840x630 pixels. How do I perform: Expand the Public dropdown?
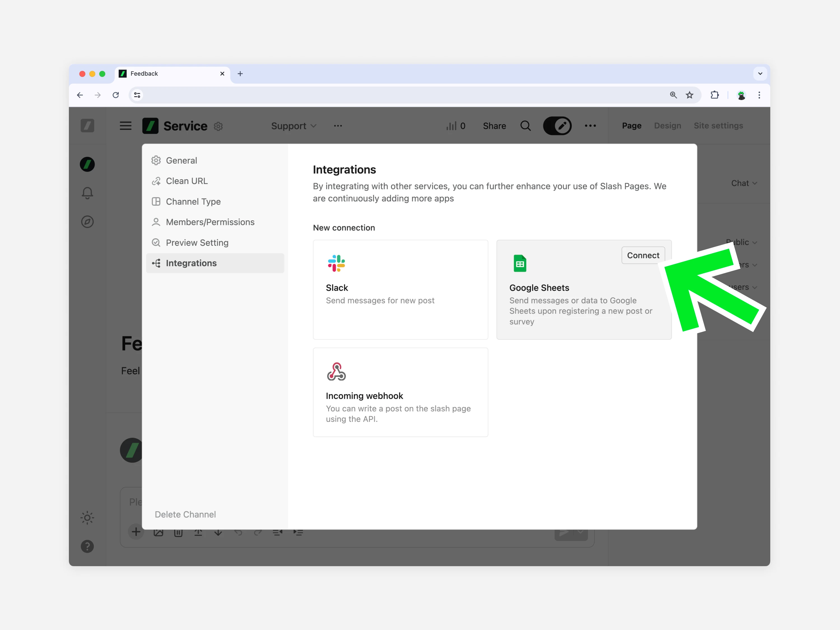click(742, 242)
